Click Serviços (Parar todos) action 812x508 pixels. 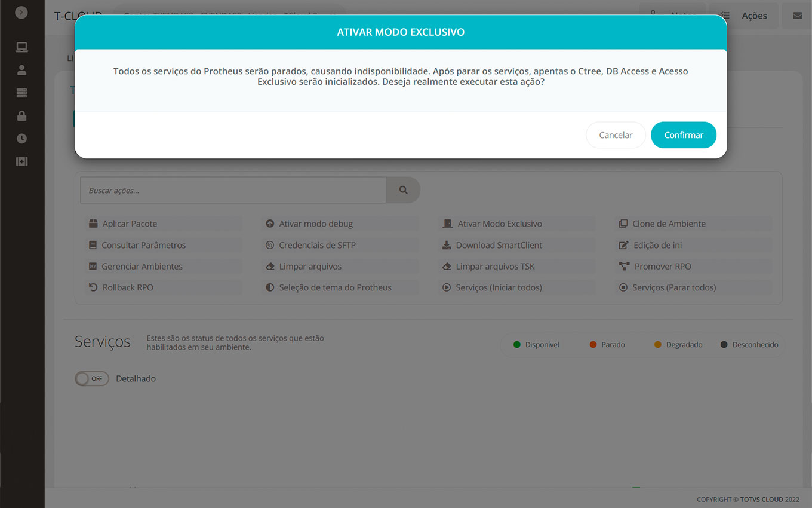tap(694, 287)
